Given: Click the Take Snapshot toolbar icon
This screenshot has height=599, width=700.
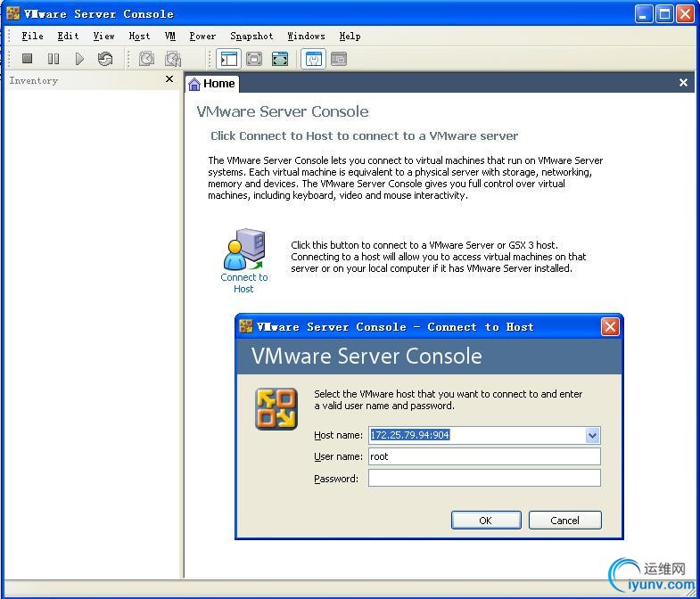Looking at the screenshot, I should [146, 59].
